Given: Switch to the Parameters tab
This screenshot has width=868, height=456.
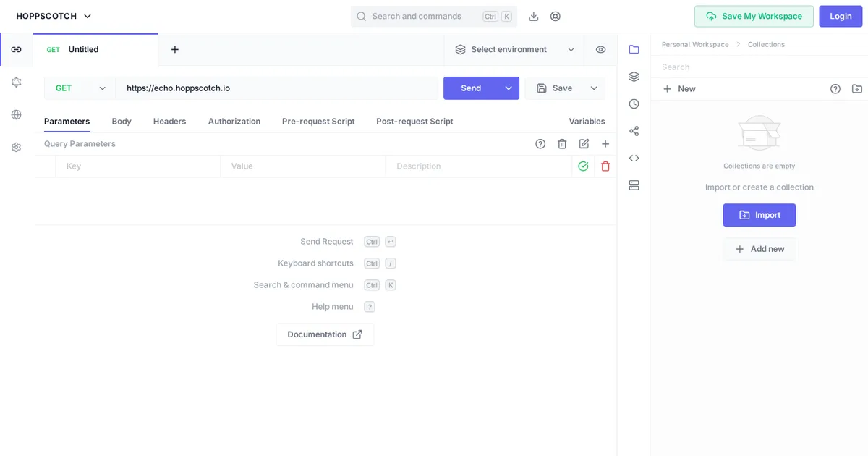Looking at the screenshot, I should coord(67,121).
